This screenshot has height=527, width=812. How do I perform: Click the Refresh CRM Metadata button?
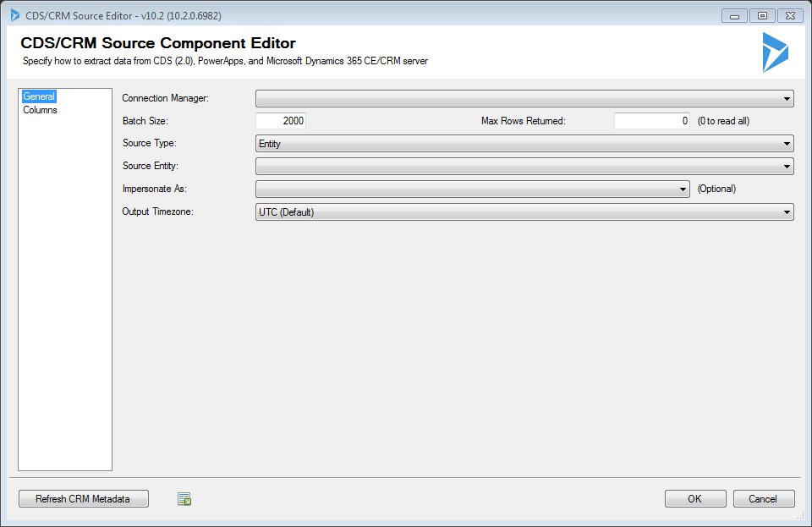click(x=84, y=499)
